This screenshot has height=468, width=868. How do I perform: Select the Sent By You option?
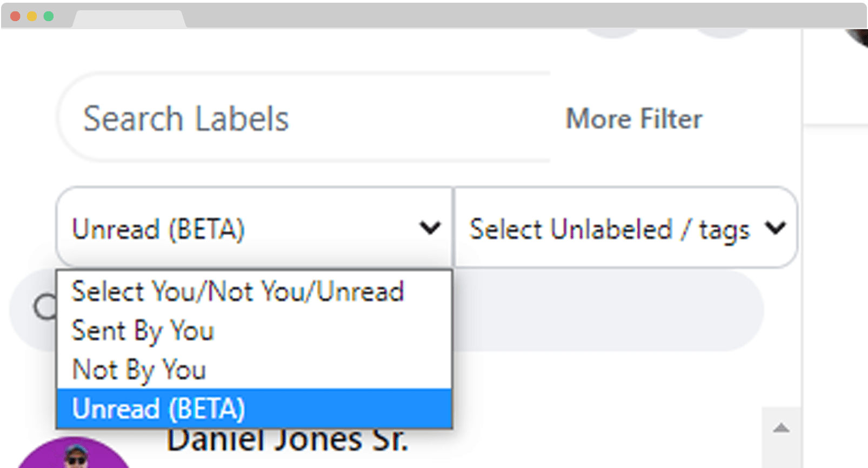point(143,331)
